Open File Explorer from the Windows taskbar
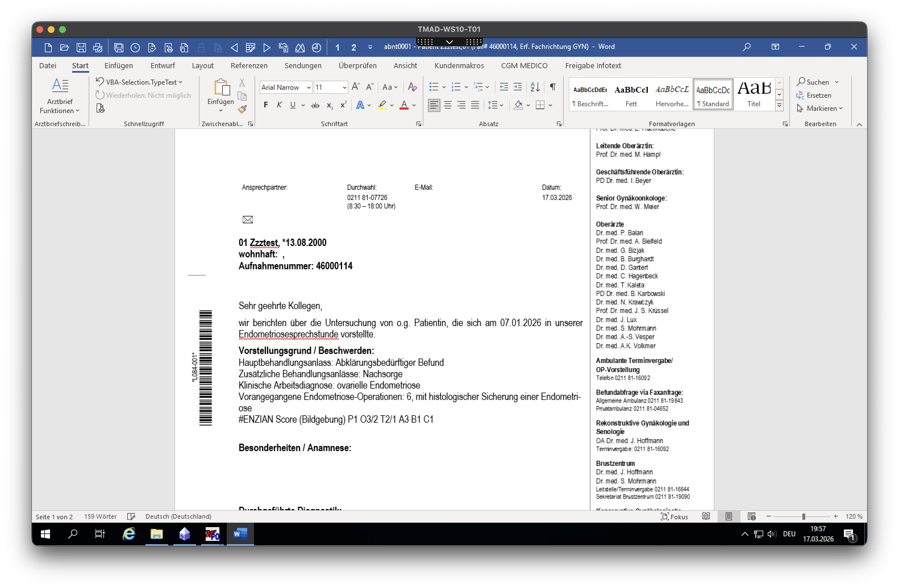The width and height of the screenshot is (899, 588). click(x=156, y=534)
